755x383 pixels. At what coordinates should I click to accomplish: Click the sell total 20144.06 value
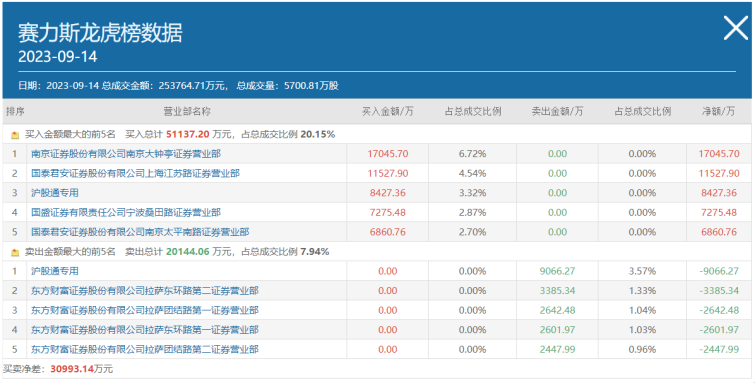click(188, 251)
